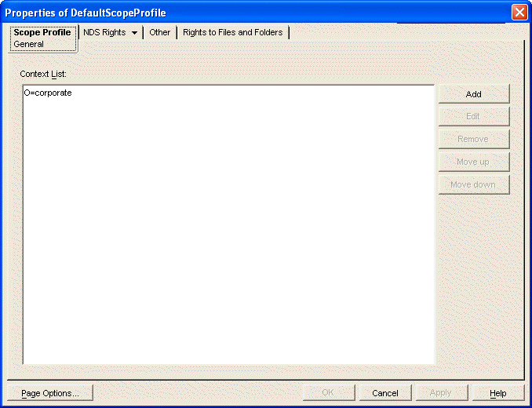
Task: Select the General subpage under Scope Profile
Action: (28, 44)
